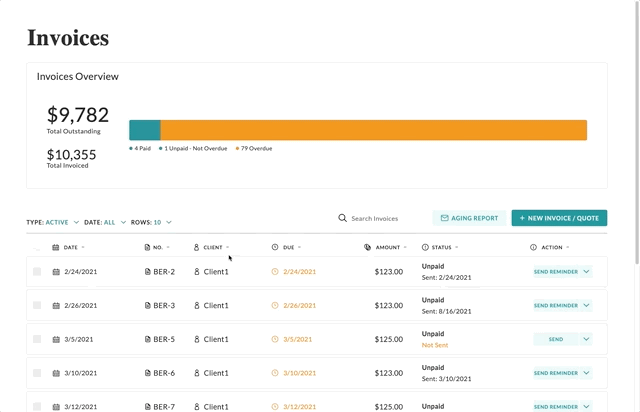The width and height of the screenshot is (640, 412).
Task: Expand action chevron for BER-2 row
Action: click(586, 272)
